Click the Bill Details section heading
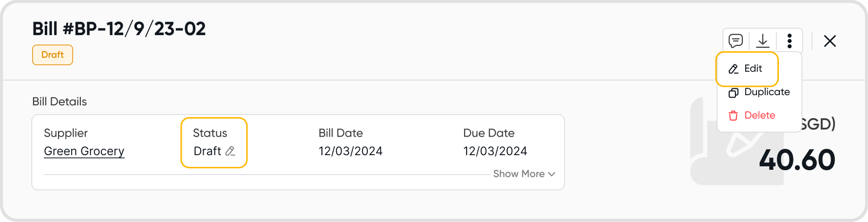868x222 pixels. pos(59,101)
